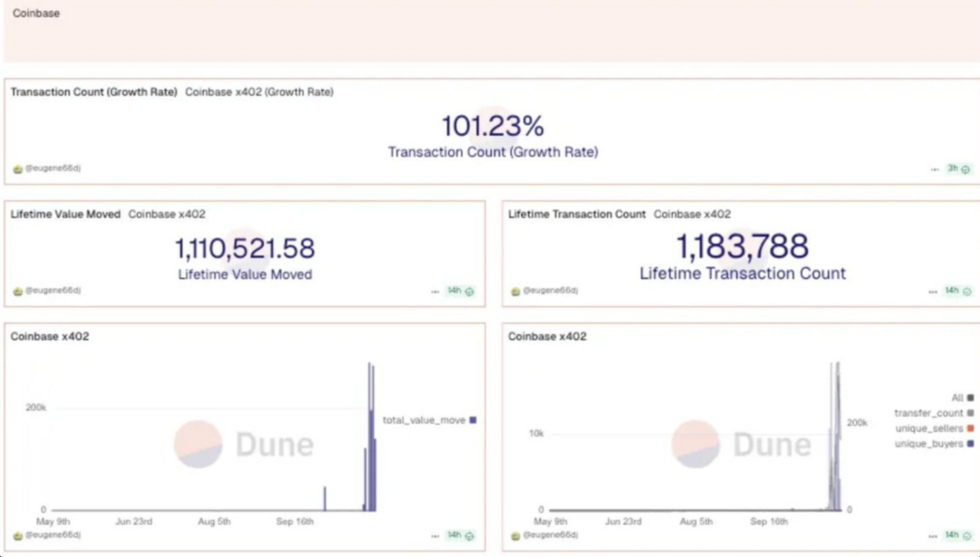Image resolution: width=980 pixels, height=557 pixels.
Task: Open @eugene66dj profile on Lifetime Transaction Count card
Action: click(x=551, y=290)
